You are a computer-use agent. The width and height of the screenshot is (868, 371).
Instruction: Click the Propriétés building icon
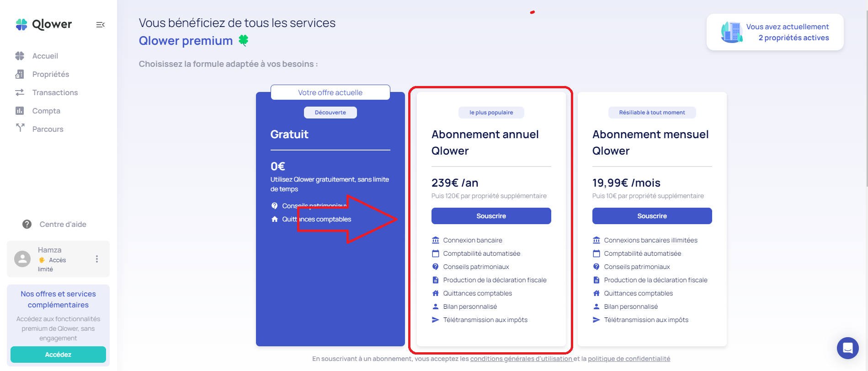click(20, 74)
